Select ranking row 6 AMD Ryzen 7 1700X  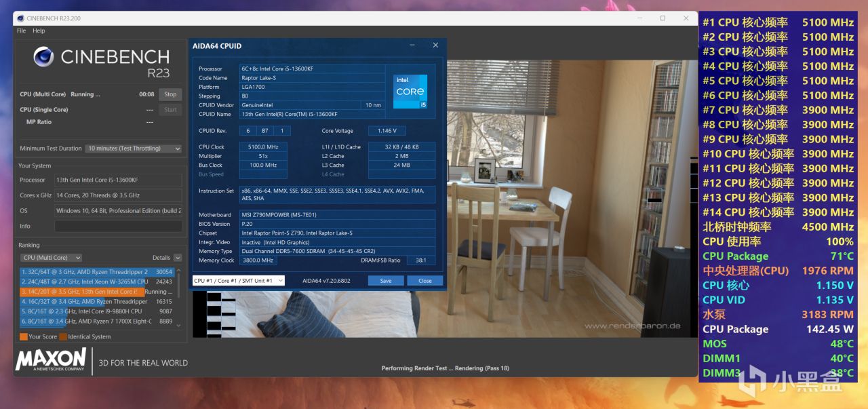pyautogui.click(x=97, y=322)
